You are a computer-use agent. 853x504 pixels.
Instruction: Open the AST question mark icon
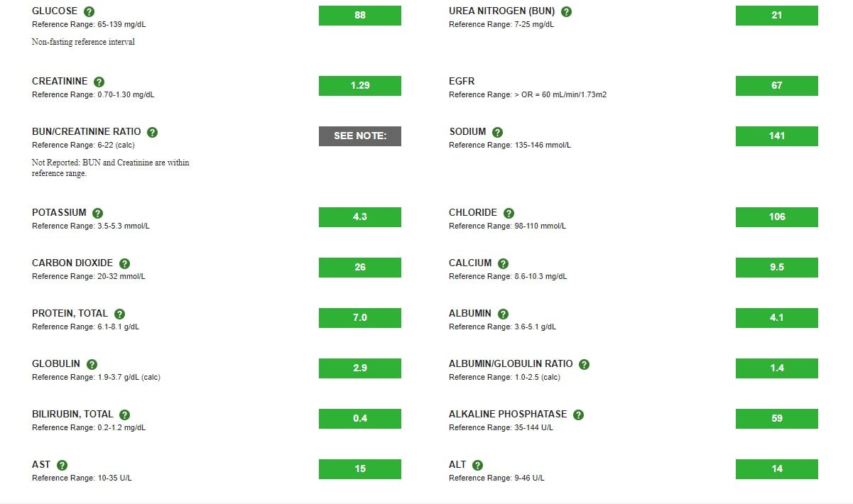tap(62, 465)
